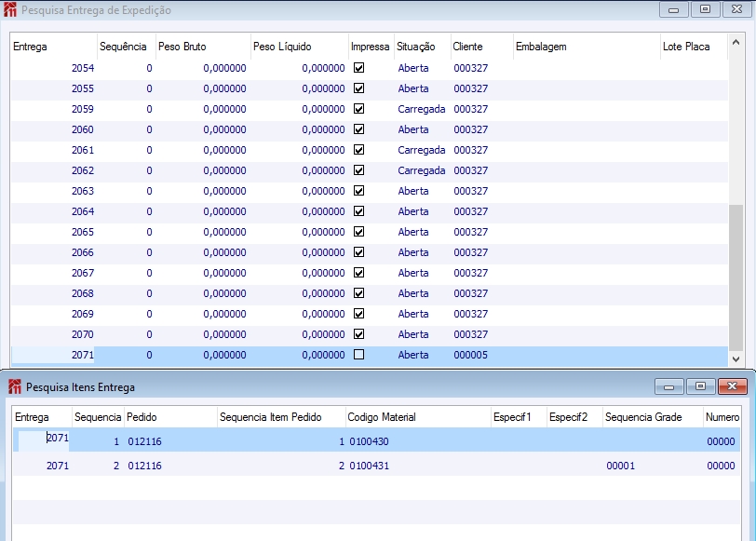Click the Cliente column header
The height and width of the screenshot is (541, 756).
click(x=481, y=47)
